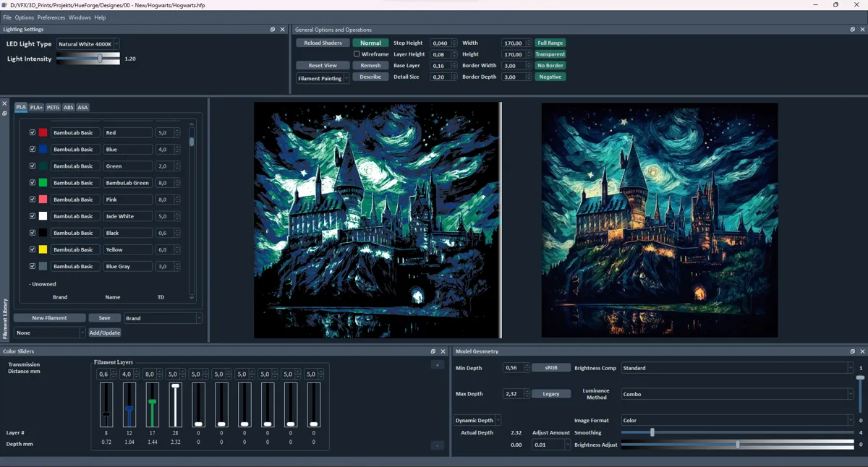868x467 pixels.
Task: Switch to the PETG filament tab
Action: tap(53, 108)
